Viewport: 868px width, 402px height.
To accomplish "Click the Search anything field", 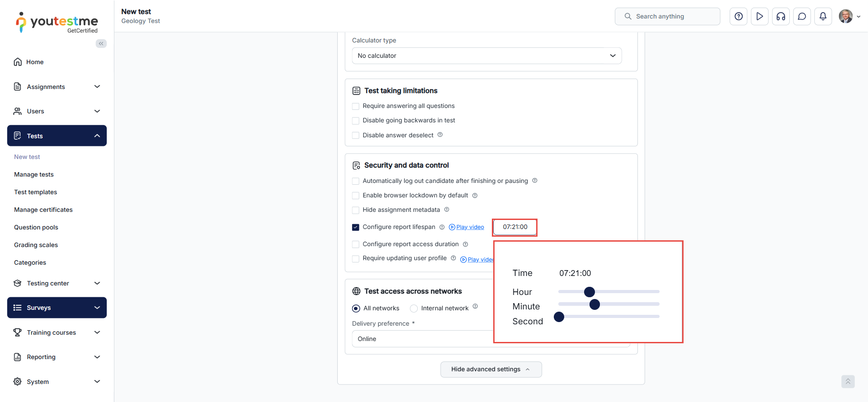I will [667, 17].
